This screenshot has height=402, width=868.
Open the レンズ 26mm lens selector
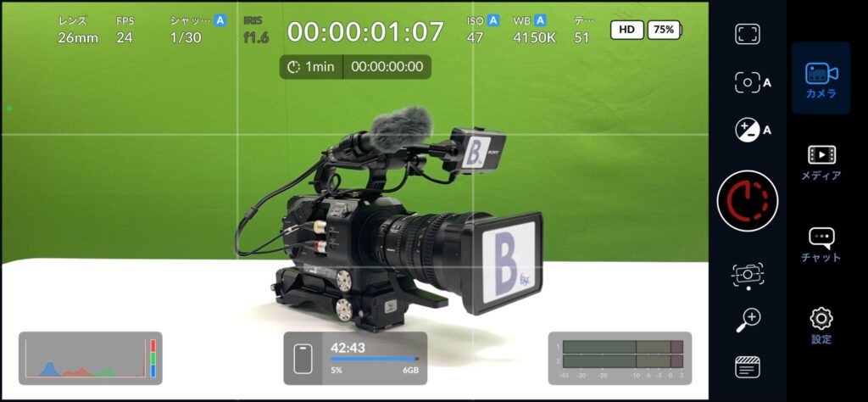pyautogui.click(x=77, y=30)
